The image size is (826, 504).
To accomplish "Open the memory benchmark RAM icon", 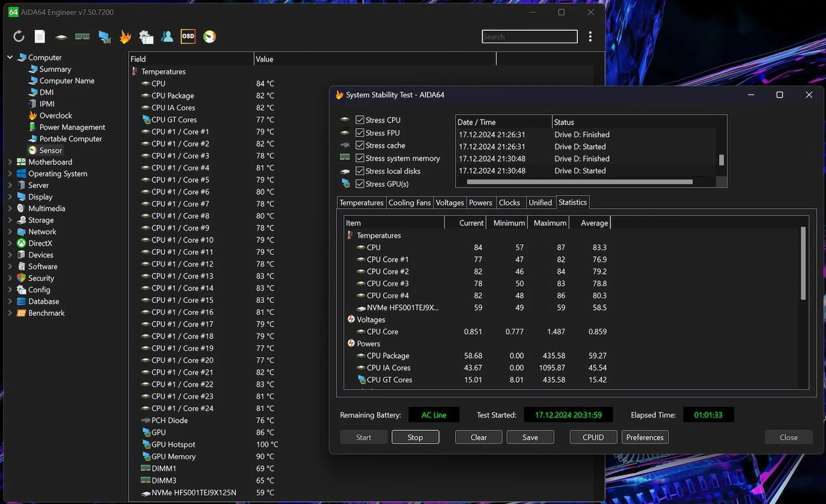I will (x=82, y=37).
